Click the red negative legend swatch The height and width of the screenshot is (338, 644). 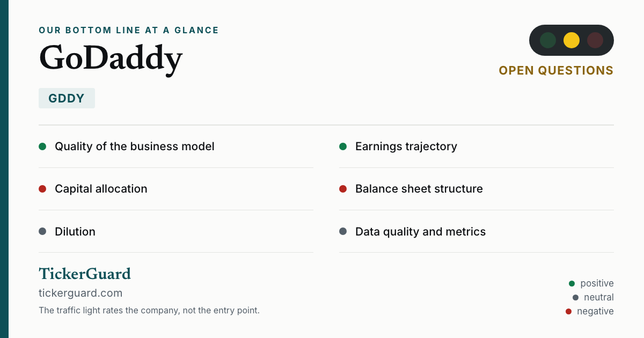[x=568, y=311]
